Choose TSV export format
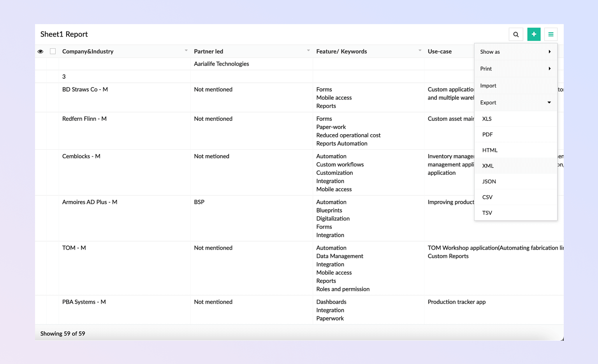 pyautogui.click(x=487, y=213)
